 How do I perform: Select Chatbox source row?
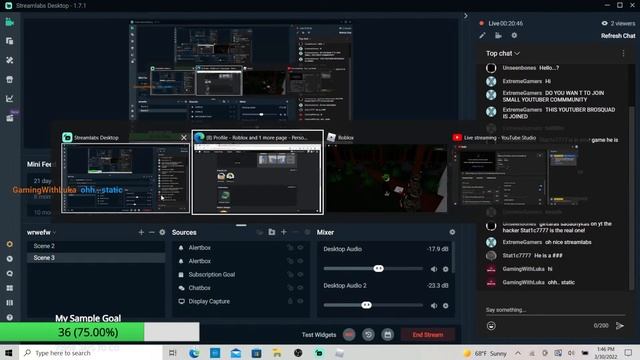coord(241,288)
